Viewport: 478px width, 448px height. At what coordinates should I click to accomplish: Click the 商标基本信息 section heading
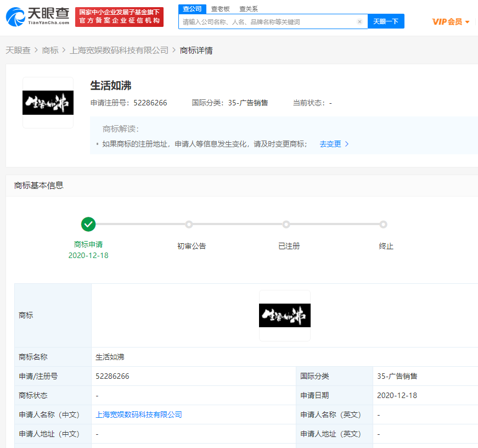[x=39, y=186]
